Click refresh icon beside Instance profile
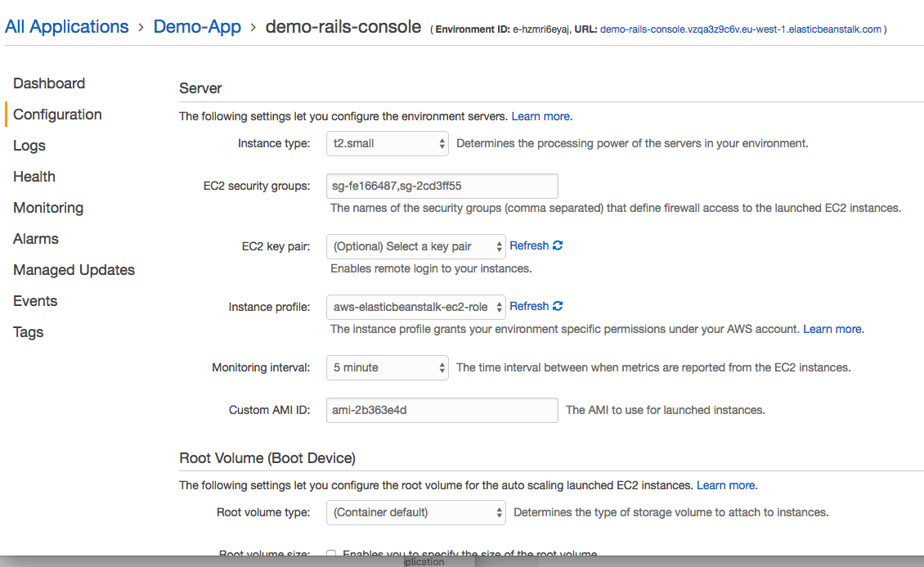 click(558, 306)
